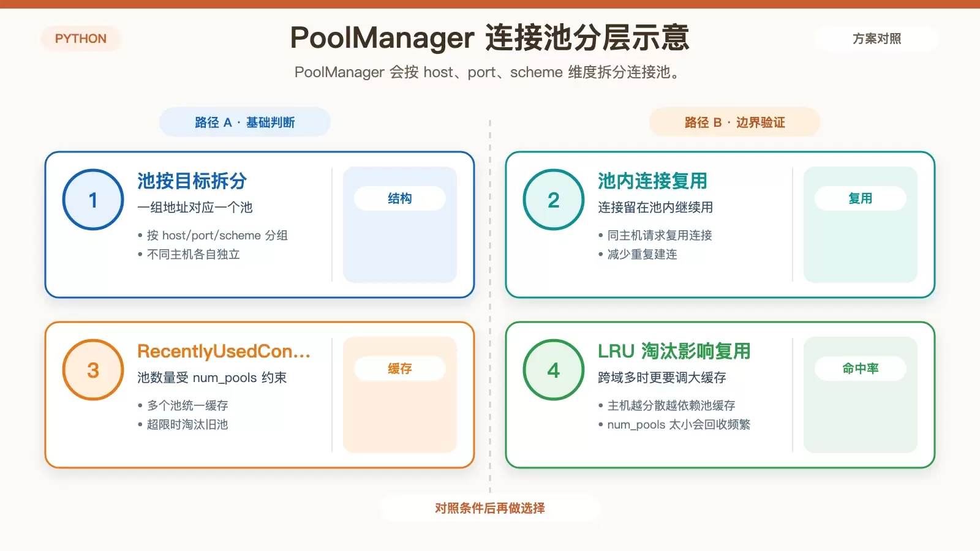Viewport: 980px width, 551px height.
Task: Click the subtitle about host、port、scheme 维度
Action: click(488, 72)
